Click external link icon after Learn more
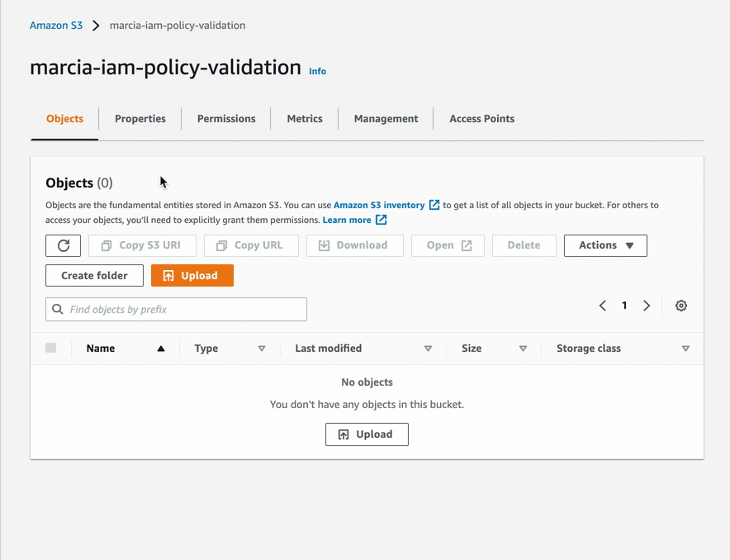The height and width of the screenshot is (560, 730). pyautogui.click(x=381, y=220)
